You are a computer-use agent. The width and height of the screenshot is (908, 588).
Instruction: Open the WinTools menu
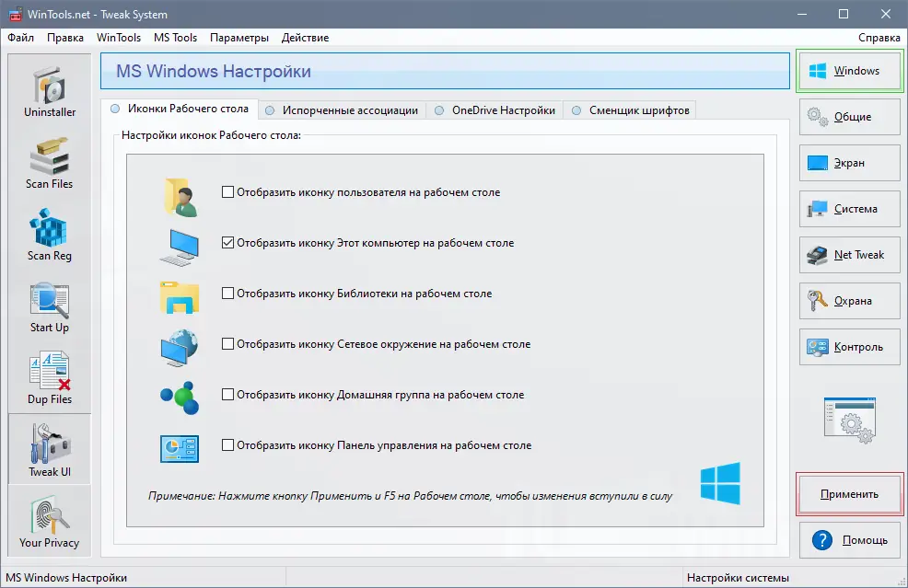tap(119, 38)
